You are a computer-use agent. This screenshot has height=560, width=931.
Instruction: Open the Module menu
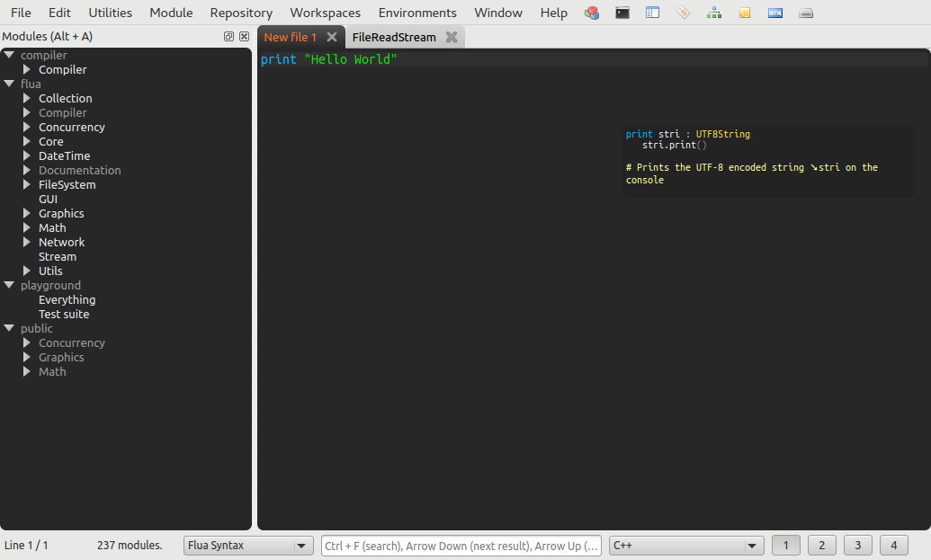171,13
